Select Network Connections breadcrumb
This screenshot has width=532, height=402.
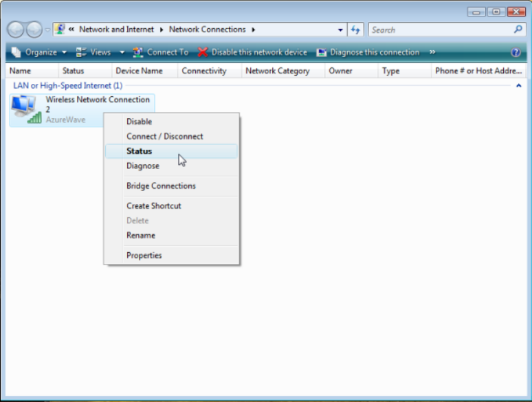(x=207, y=30)
